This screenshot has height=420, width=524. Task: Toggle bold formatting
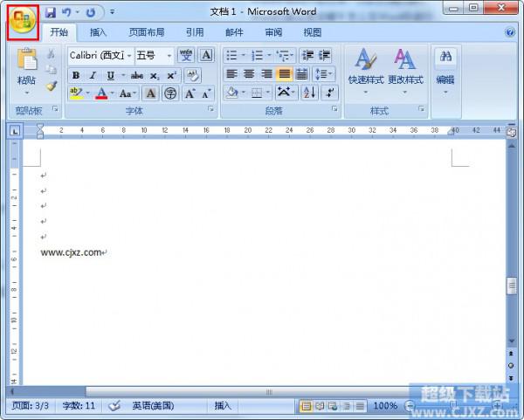76,75
